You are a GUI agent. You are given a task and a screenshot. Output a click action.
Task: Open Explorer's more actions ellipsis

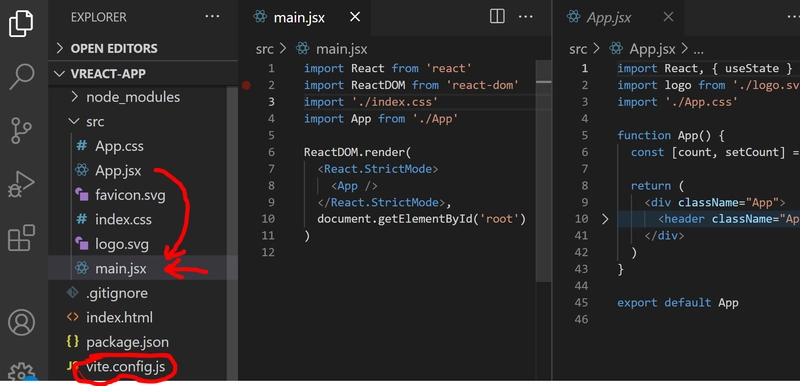[212, 17]
